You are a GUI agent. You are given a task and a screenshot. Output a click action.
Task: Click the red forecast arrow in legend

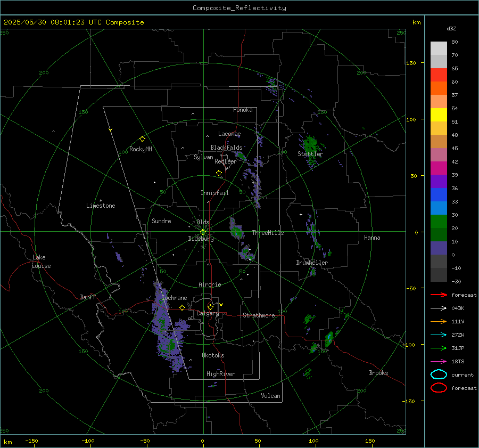coord(439,295)
